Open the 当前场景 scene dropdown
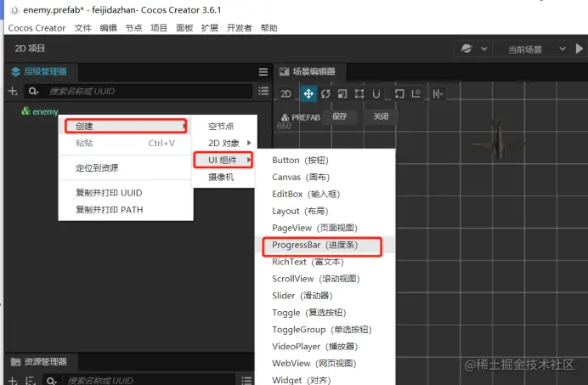This screenshot has height=385, width=588. tap(536, 49)
